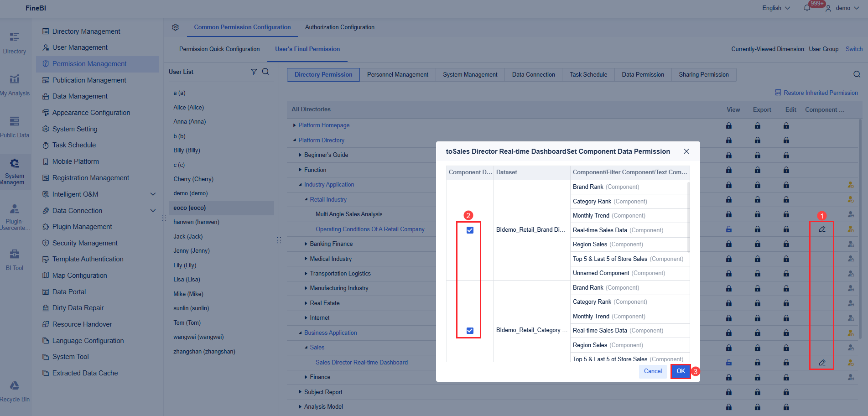Switch to Authorization Configuration tab
Image resolution: width=868 pixels, height=416 pixels.
point(340,27)
